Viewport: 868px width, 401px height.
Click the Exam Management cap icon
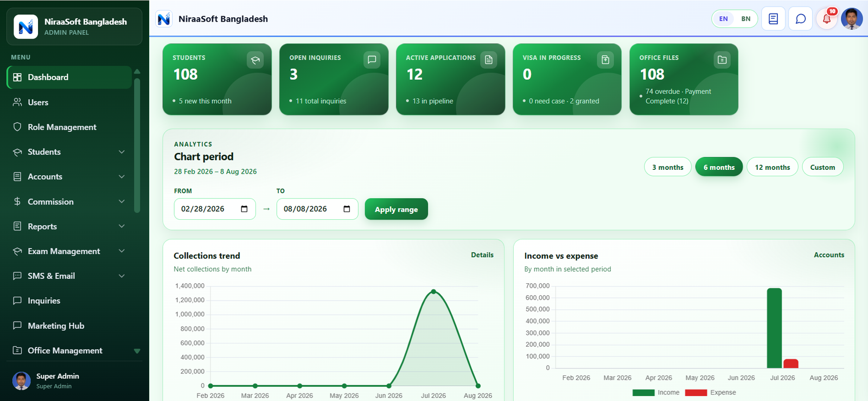click(x=17, y=251)
